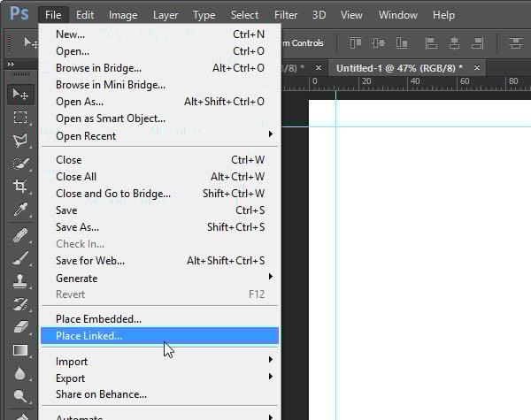Open the Window menu
The height and width of the screenshot is (420, 531).
click(398, 15)
